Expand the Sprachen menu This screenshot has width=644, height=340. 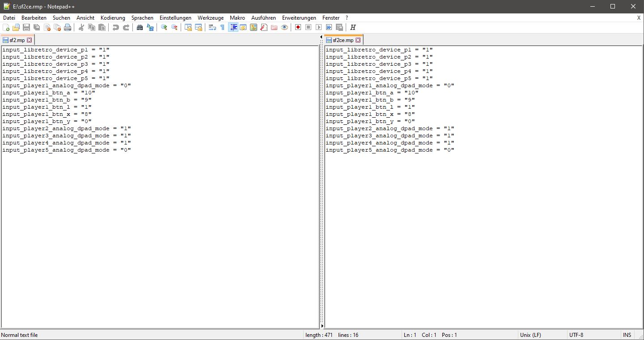pos(142,18)
